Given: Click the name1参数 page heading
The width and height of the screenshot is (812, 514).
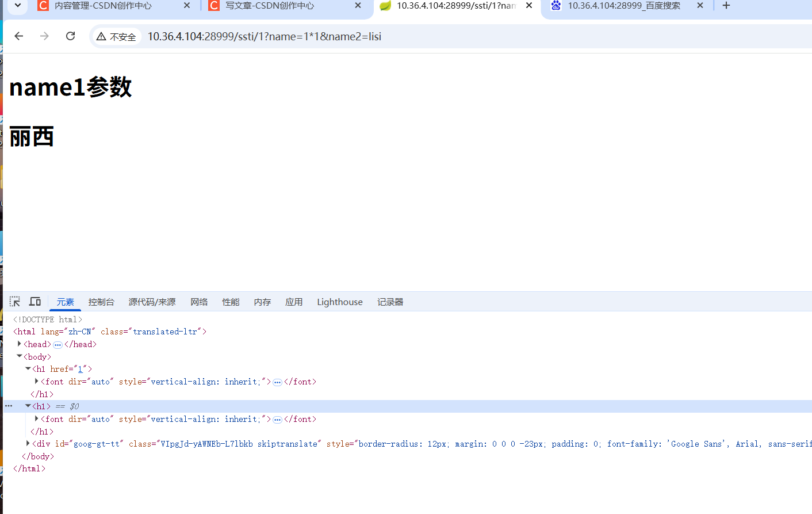Looking at the screenshot, I should tap(71, 87).
